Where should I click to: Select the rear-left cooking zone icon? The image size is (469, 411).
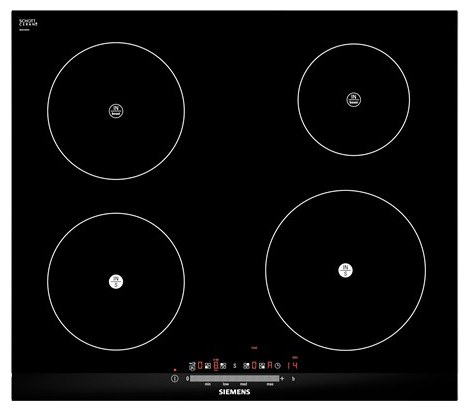(x=223, y=366)
